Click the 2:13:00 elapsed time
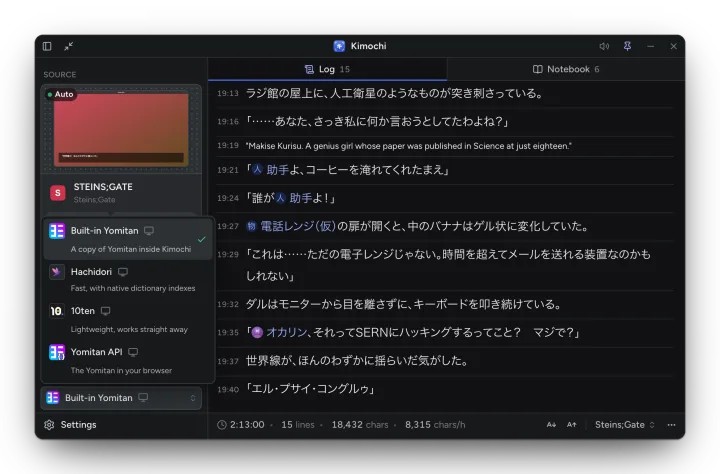The image size is (720, 474). 247,425
